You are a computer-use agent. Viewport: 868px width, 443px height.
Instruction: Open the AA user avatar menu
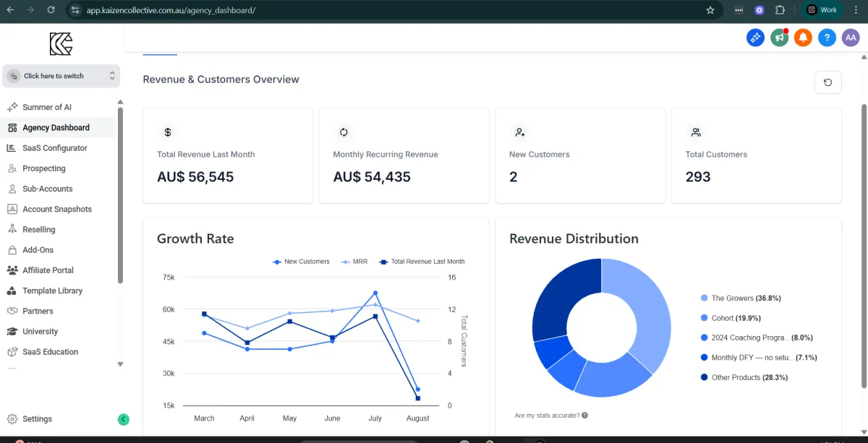851,38
